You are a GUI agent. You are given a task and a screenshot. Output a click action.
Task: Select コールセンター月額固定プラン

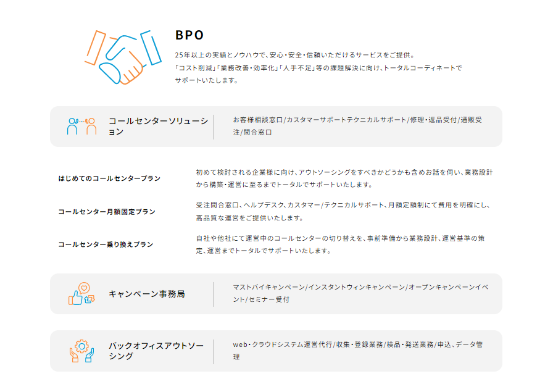(x=107, y=212)
